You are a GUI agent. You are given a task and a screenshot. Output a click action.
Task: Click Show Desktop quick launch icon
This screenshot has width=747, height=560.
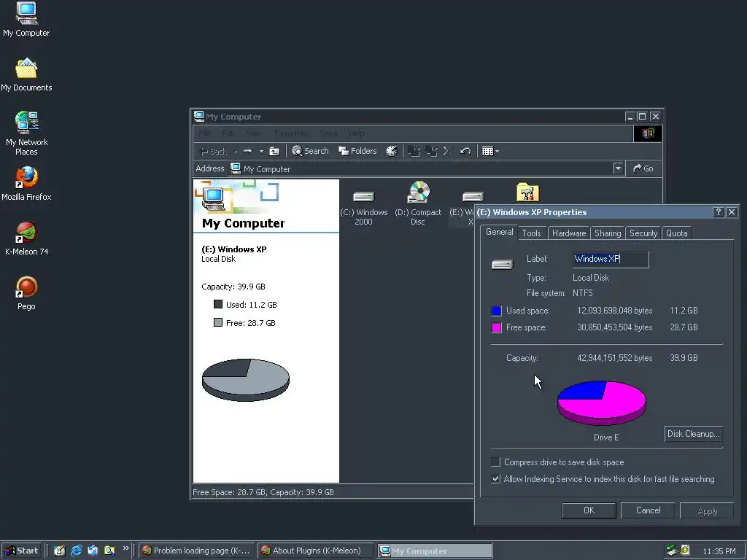click(59, 551)
